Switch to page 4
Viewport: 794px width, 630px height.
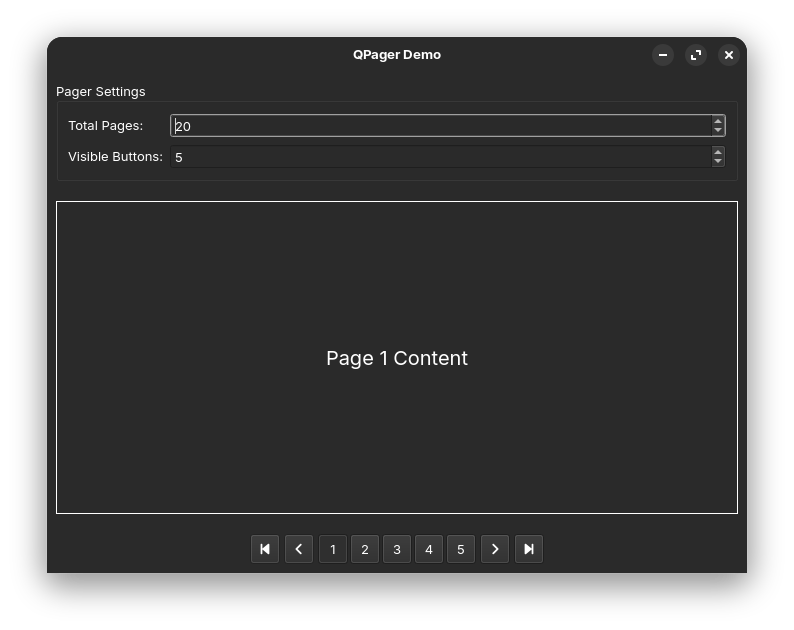click(x=429, y=549)
